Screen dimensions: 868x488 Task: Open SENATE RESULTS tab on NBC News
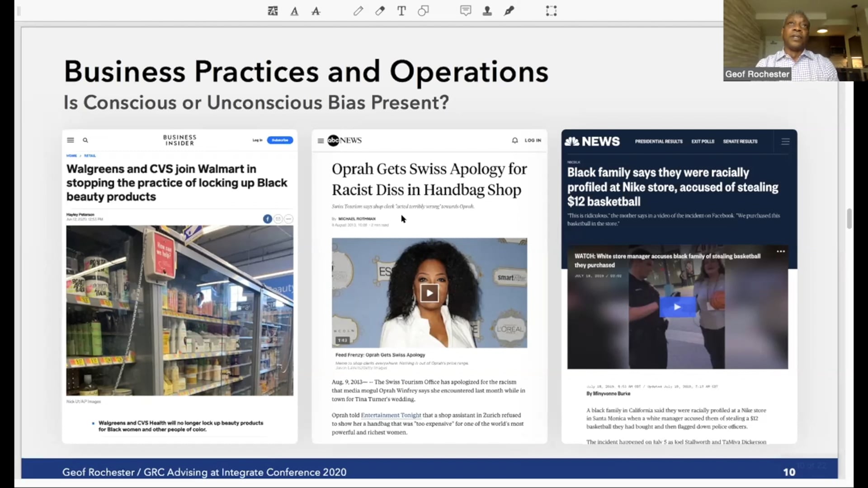[740, 141]
